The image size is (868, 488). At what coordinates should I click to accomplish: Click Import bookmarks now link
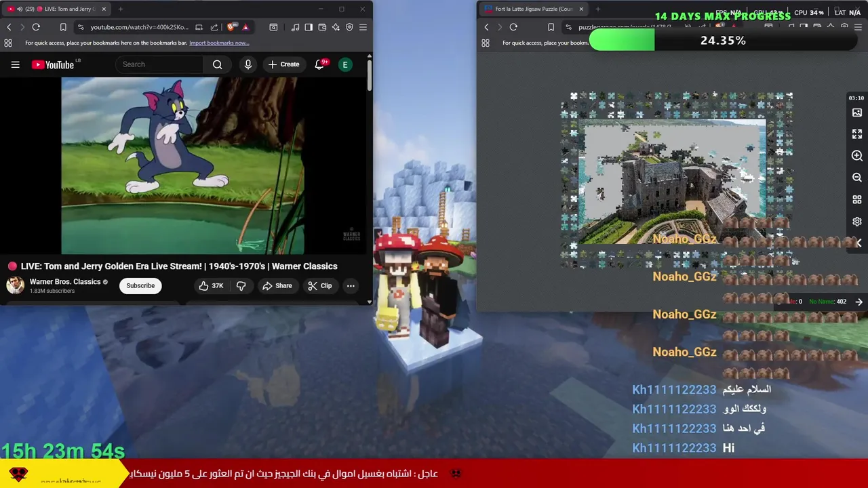(x=219, y=43)
